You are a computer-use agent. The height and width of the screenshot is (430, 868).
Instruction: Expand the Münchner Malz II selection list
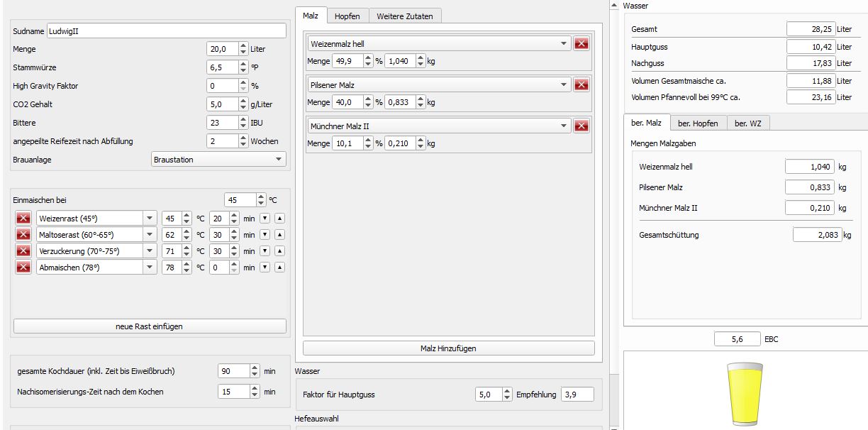564,126
